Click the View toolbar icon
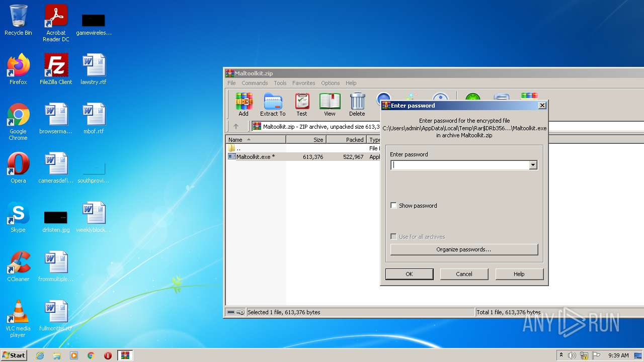Image resolution: width=644 pixels, height=362 pixels. coord(330,105)
